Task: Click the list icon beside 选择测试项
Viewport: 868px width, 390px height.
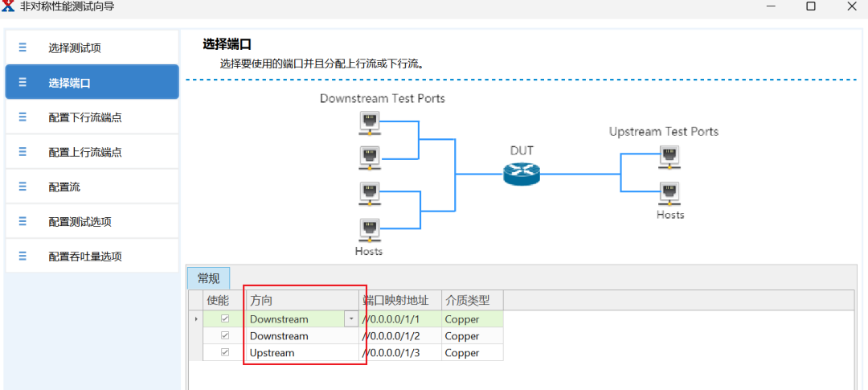Action: pyautogui.click(x=23, y=47)
